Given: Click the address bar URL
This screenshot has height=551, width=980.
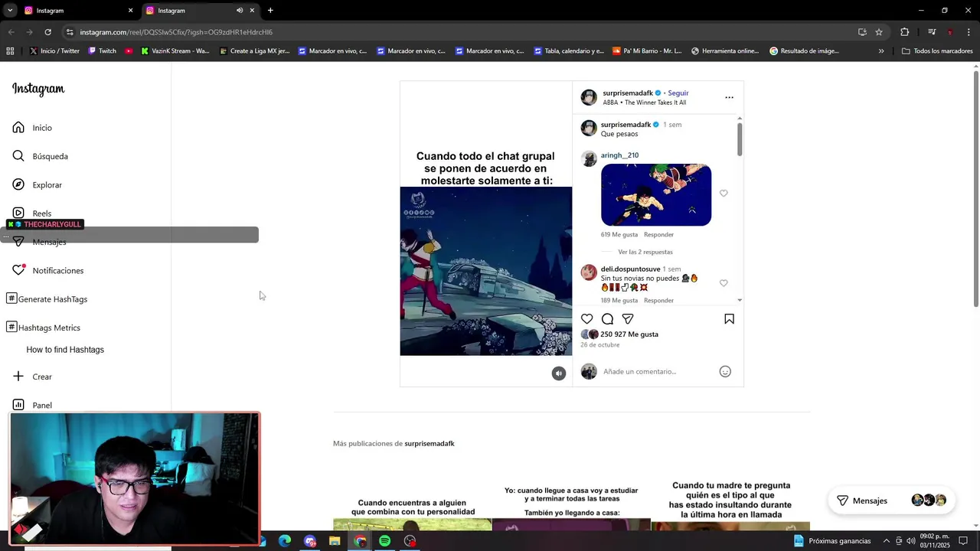Looking at the screenshot, I should (x=176, y=32).
